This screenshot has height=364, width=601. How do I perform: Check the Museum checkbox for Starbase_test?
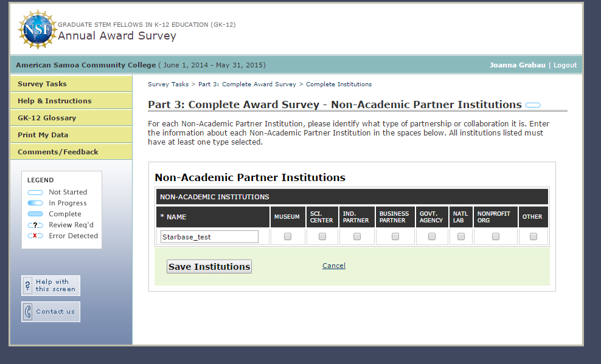(288, 236)
